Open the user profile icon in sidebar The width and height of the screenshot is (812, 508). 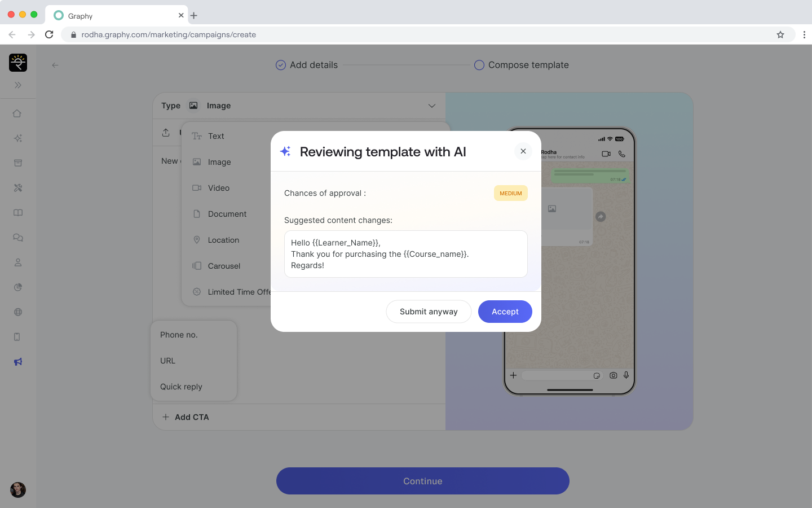click(x=18, y=262)
